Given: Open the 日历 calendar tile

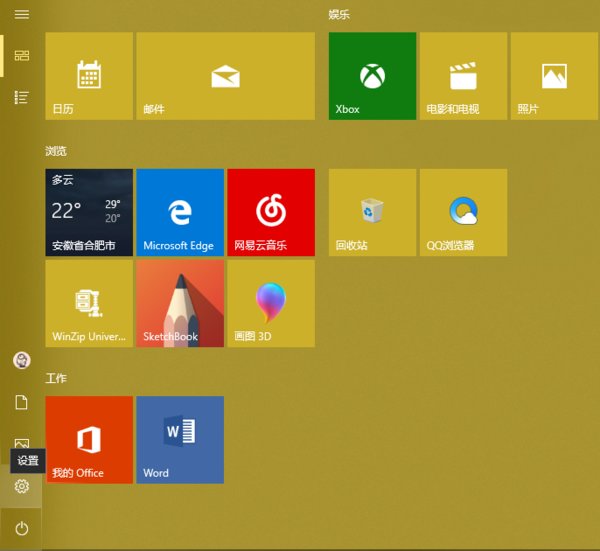Looking at the screenshot, I should (89, 76).
